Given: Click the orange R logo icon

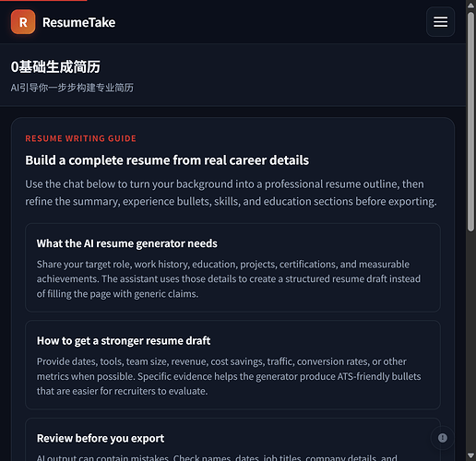Looking at the screenshot, I should tap(23, 22).
